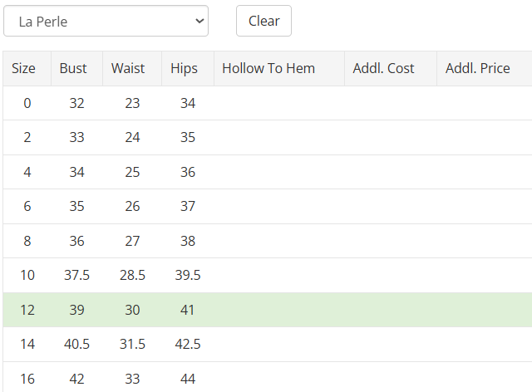
Task: Click the bust value 37.5 cell
Action: pyautogui.click(x=76, y=275)
